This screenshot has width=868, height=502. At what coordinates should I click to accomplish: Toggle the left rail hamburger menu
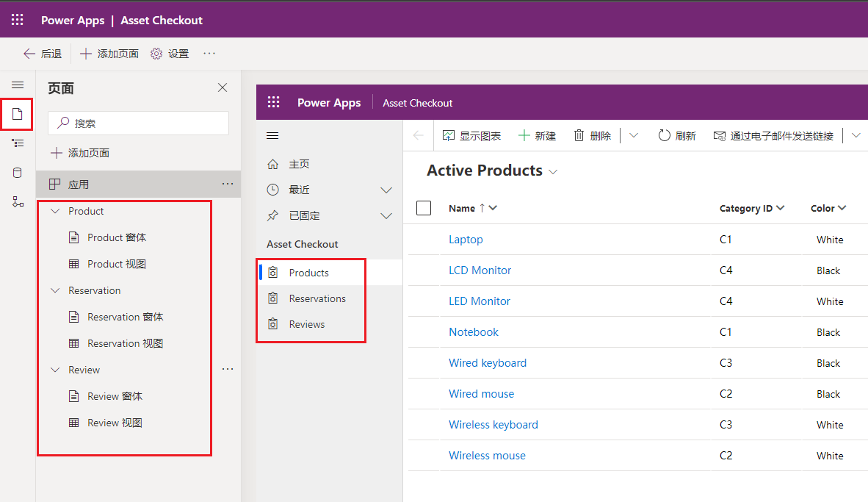[18, 85]
